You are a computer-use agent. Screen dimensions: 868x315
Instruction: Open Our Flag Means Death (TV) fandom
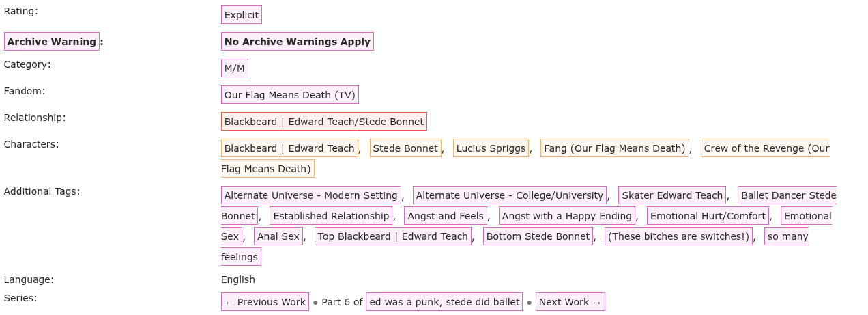[290, 95]
